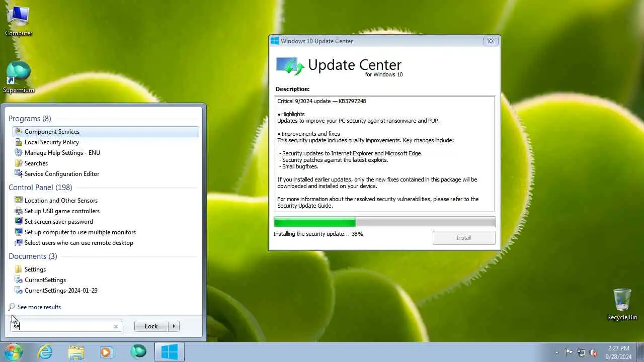The height and width of the screenshot is (362, 644).
Task: Expand the Documents (3) results group
Action: [33, 256]
